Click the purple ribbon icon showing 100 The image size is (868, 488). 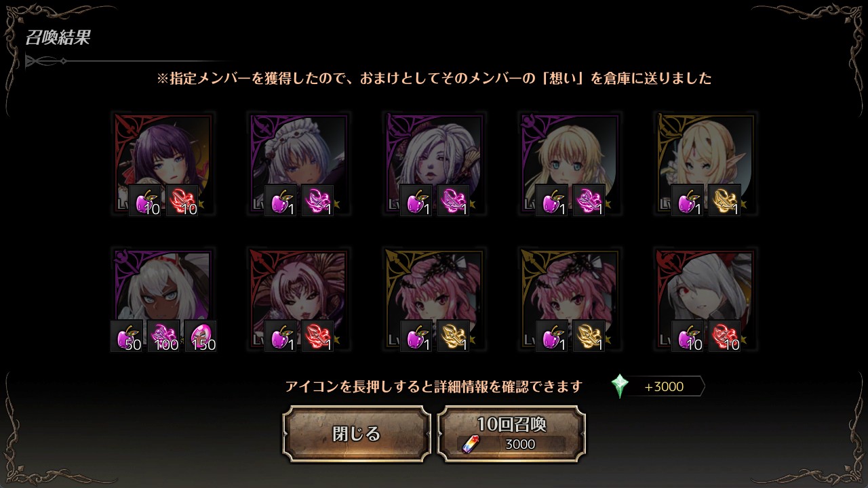pos(163,336)
